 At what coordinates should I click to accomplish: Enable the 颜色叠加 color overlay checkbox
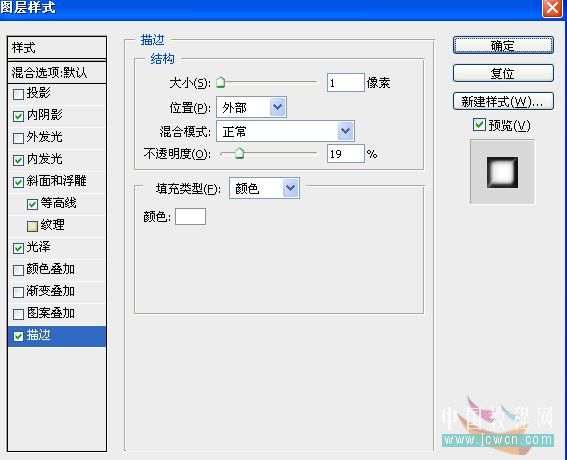click(18, 271)
